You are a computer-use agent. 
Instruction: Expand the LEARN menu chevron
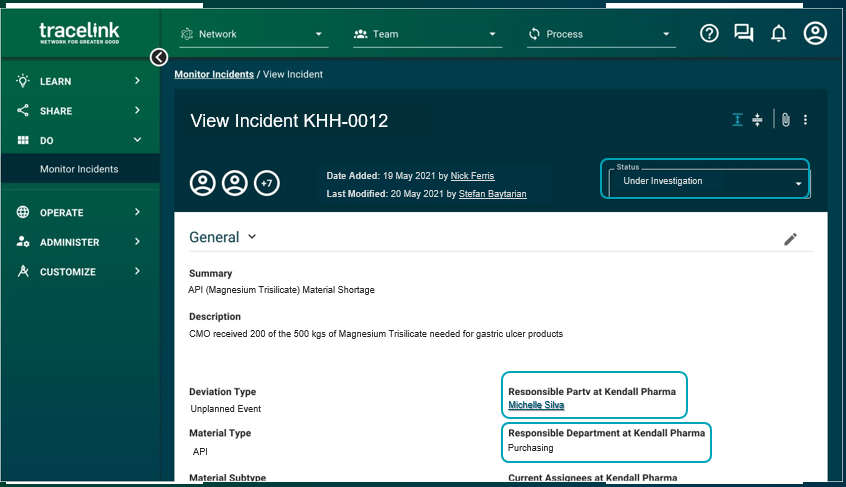click(x=137, y=80)
